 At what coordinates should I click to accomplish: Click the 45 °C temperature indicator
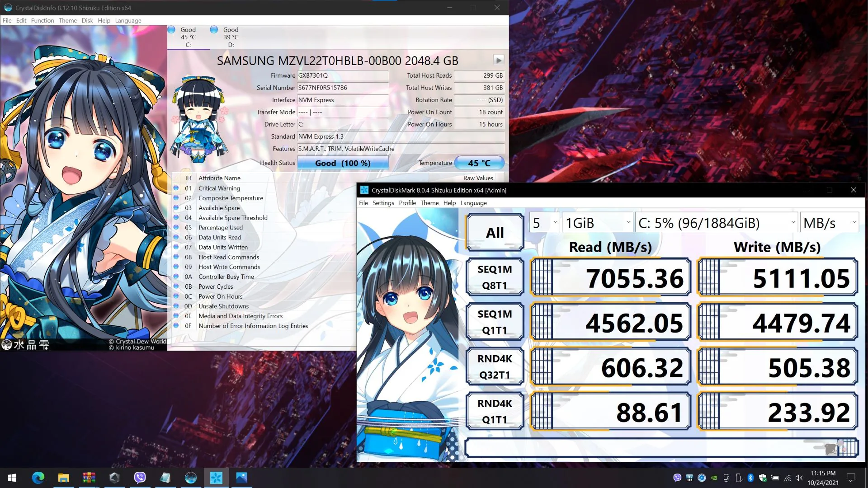(479, 163)
